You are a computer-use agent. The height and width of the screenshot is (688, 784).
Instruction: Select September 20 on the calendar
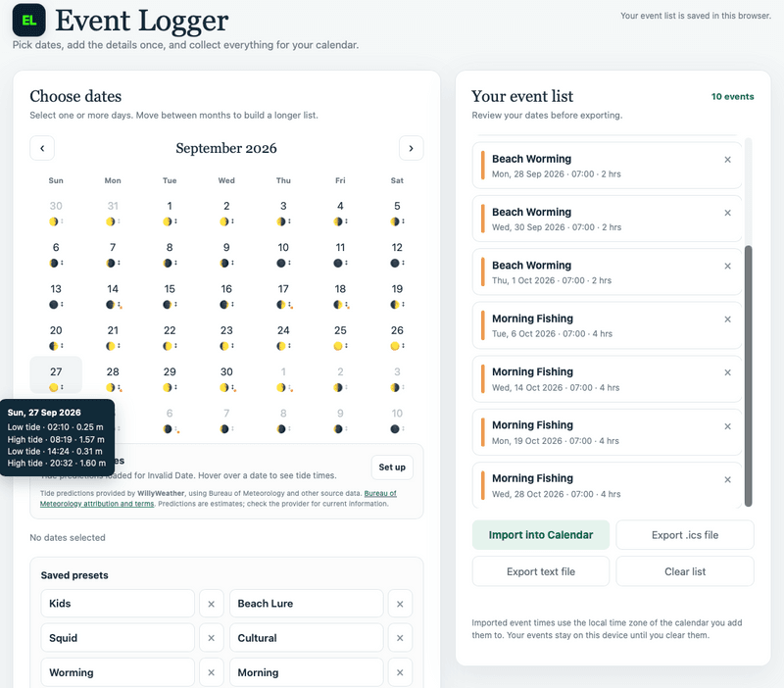click(x=56, y=337)
